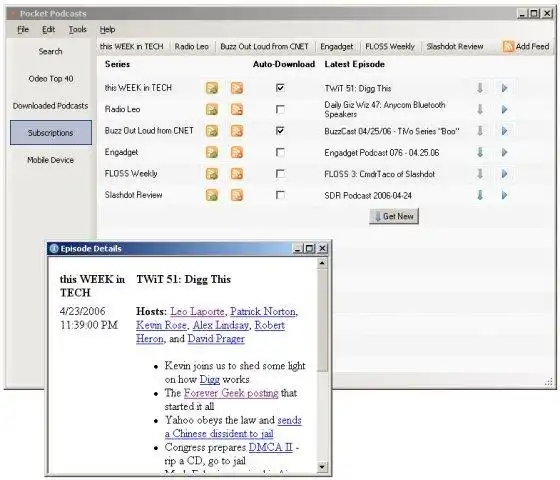Download the BuzzCast 04/25/06 episode arrow
This screenshot has width=560, height=480.
480,131
